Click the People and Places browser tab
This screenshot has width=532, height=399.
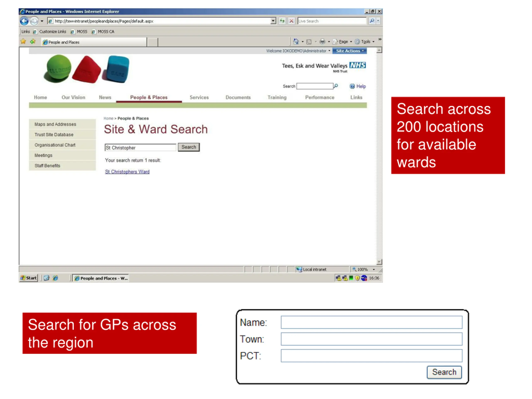click(x=94, y=42)
